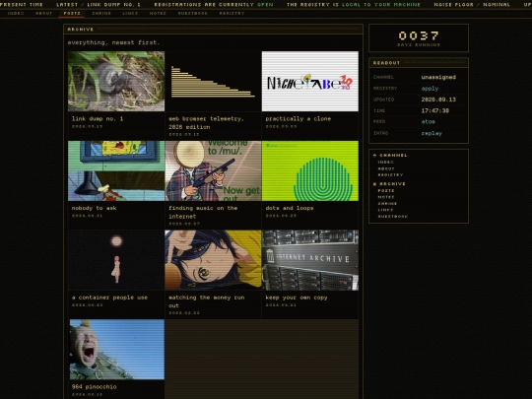Open Notes under Archive in the sidebar
The image size is (532, 399).
[386, 197]
